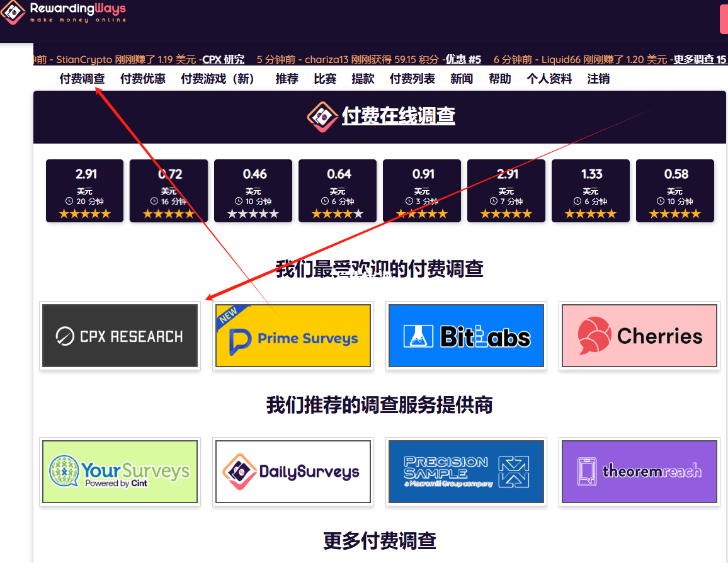The width and height of the screenshot is (728, 563).
Task: Go to the 推荐 menu item
Action: click(287, 79)
